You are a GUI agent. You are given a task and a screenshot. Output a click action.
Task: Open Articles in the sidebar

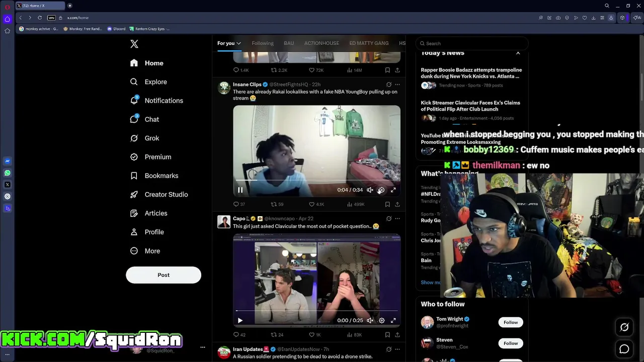tap(148, 213)
